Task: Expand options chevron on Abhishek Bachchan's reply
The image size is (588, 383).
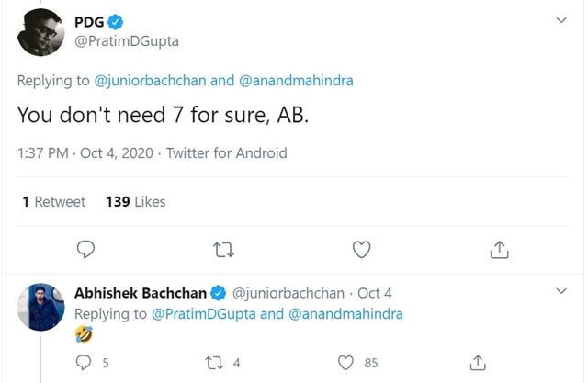Action: coord(561,291)
